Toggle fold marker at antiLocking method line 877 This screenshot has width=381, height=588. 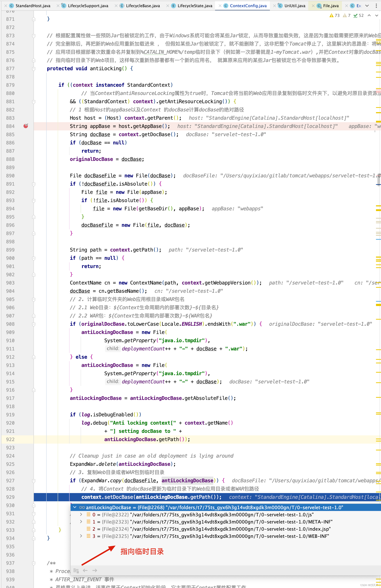(x=34, y=69)
